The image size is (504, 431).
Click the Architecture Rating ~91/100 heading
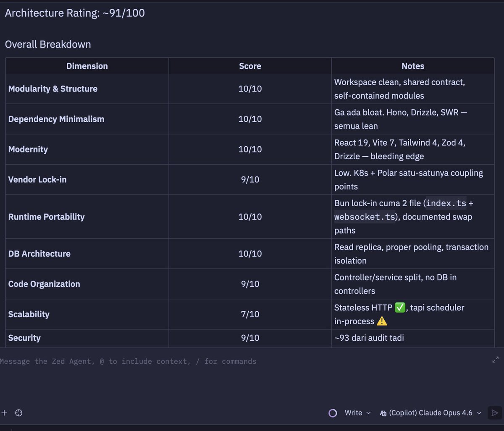coord(75,13)
